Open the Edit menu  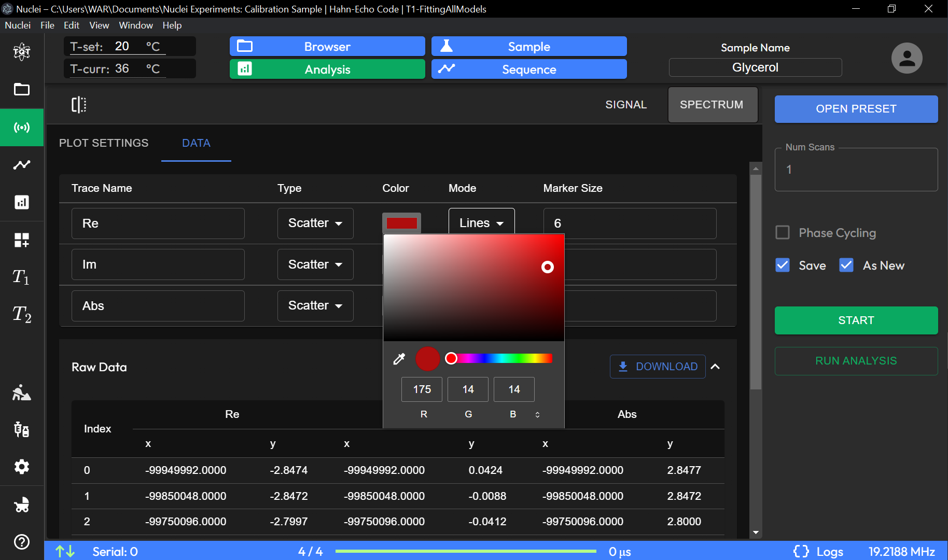[x=72, y=25]
